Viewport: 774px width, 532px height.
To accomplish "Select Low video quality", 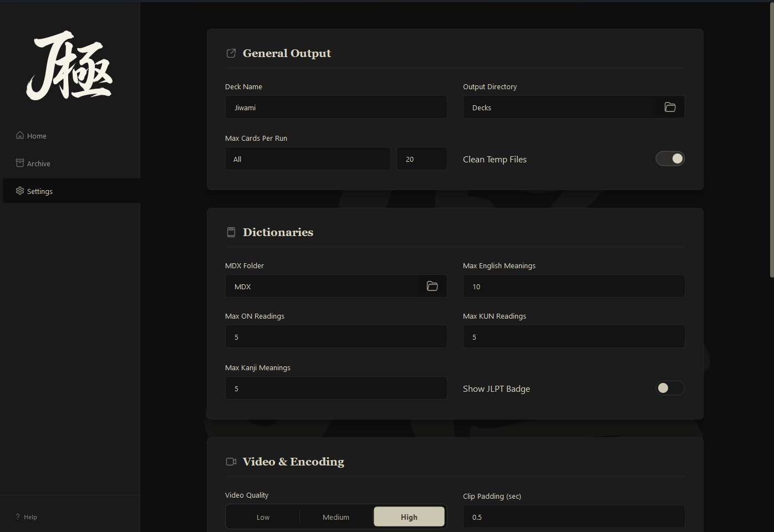I will tap(262, 516).
